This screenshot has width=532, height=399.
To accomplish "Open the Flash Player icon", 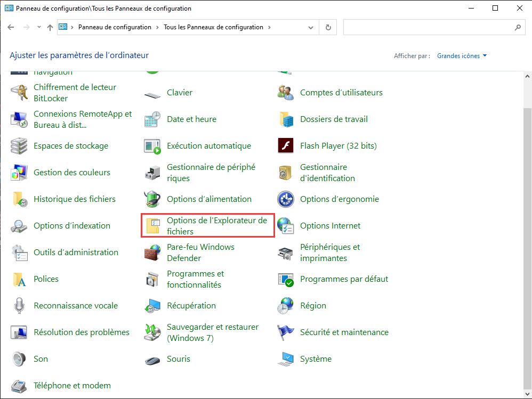I will pos(285,146).
